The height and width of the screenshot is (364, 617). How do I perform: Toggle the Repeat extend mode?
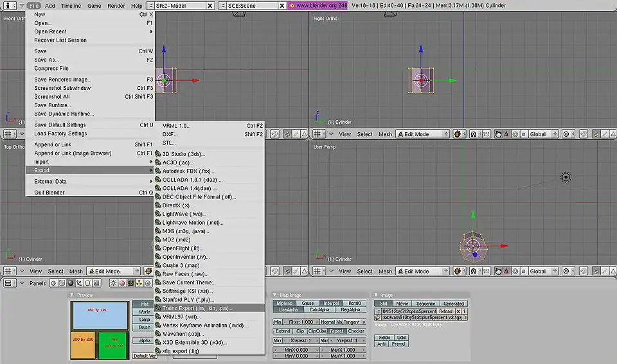point(336,331)
